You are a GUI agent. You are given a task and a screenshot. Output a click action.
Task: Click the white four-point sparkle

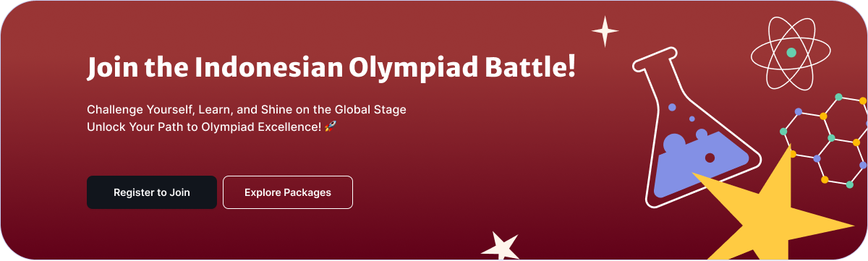tap(605, 31)
